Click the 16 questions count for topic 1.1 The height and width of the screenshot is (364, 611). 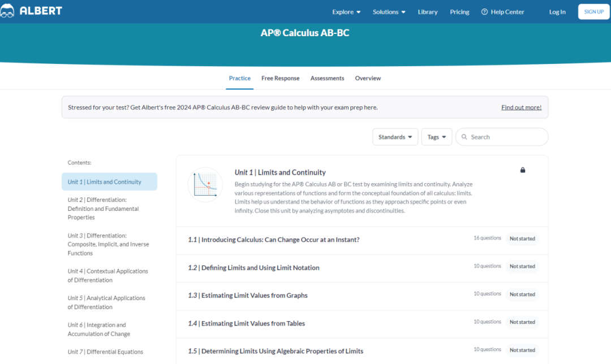pos(487,238)
